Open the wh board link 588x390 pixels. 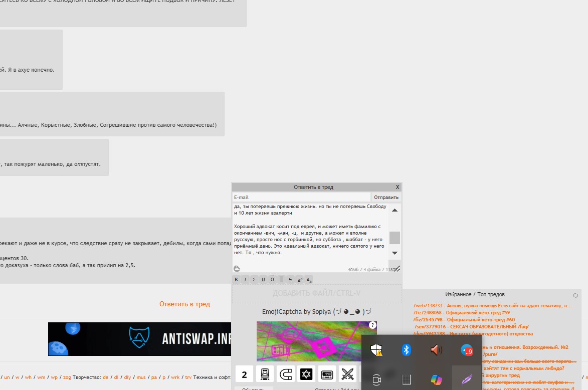click(28, 377)
